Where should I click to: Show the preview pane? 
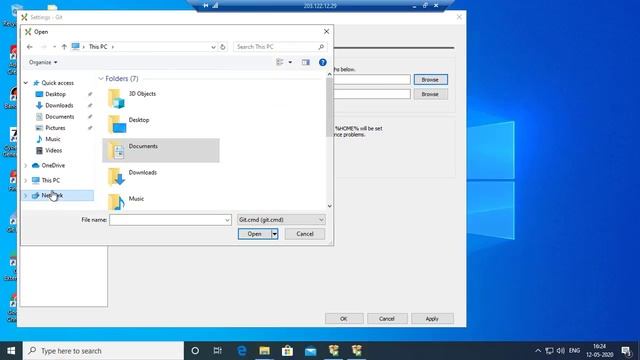tap(306, 62)
